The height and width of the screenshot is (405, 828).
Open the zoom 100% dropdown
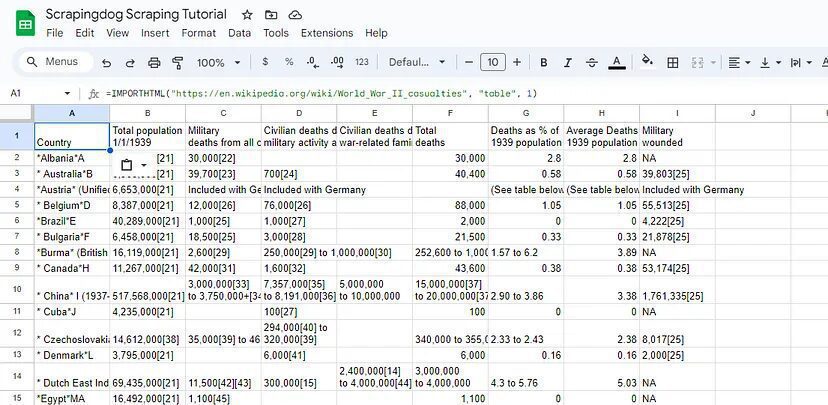[217, 63]
